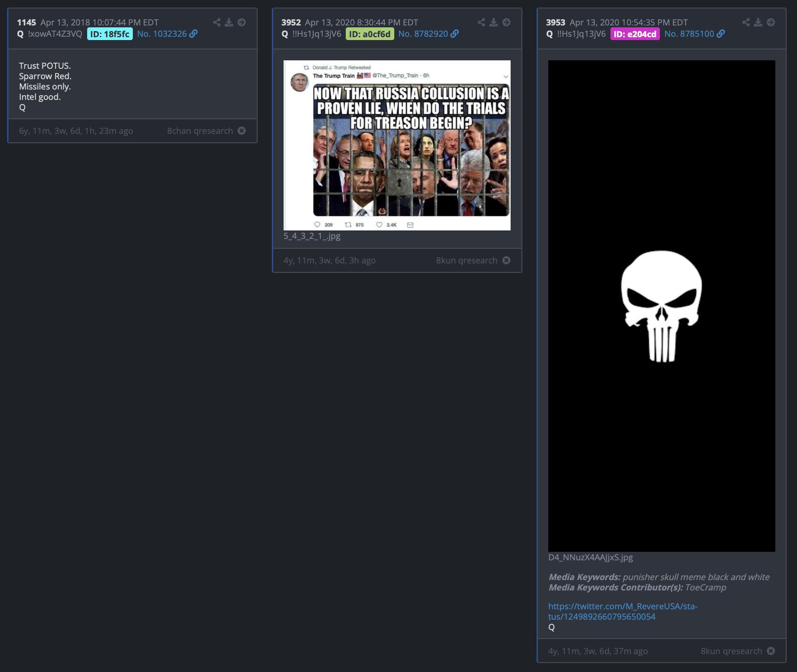The height and width of the screenshot is (672, 797).
Task: Click contributor name ToeCramp
Action: click(x=706, y=587)
